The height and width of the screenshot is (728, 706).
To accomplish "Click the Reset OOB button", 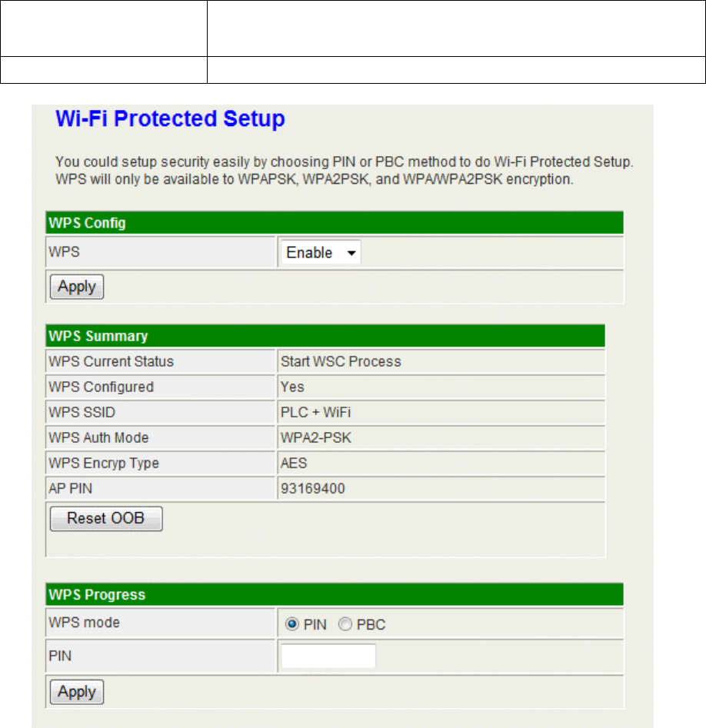I will point(106,519).
